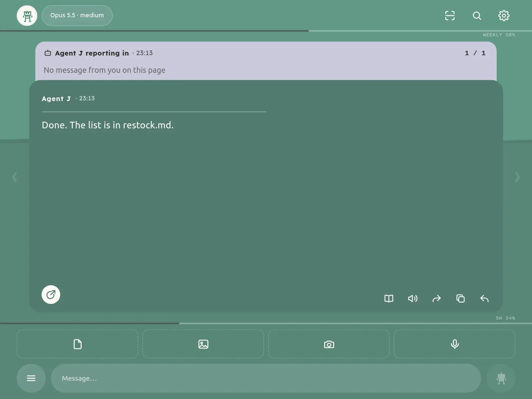Attach a file using the document button
This screenshot has height=399, width=532.
click(x=77, y=344)
